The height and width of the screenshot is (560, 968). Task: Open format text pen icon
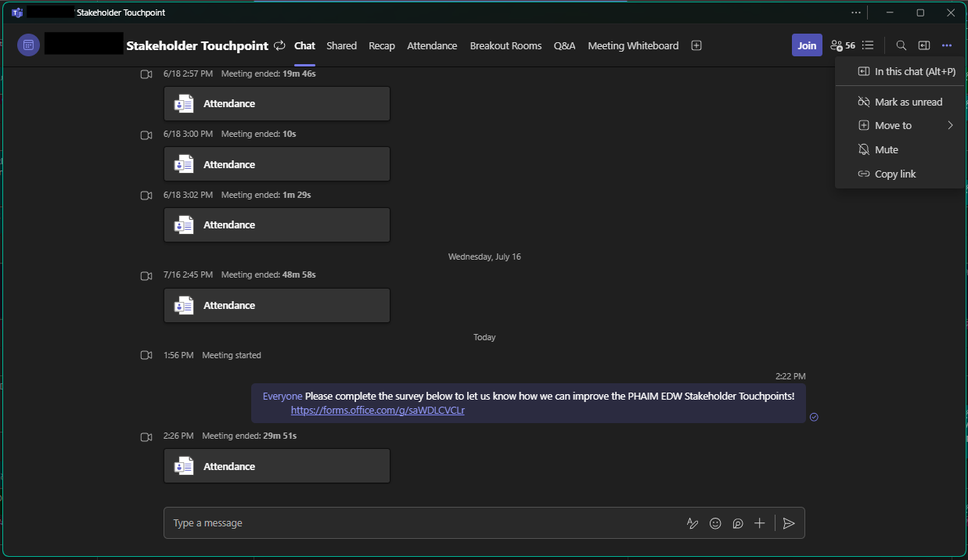(x=693, y=523)
